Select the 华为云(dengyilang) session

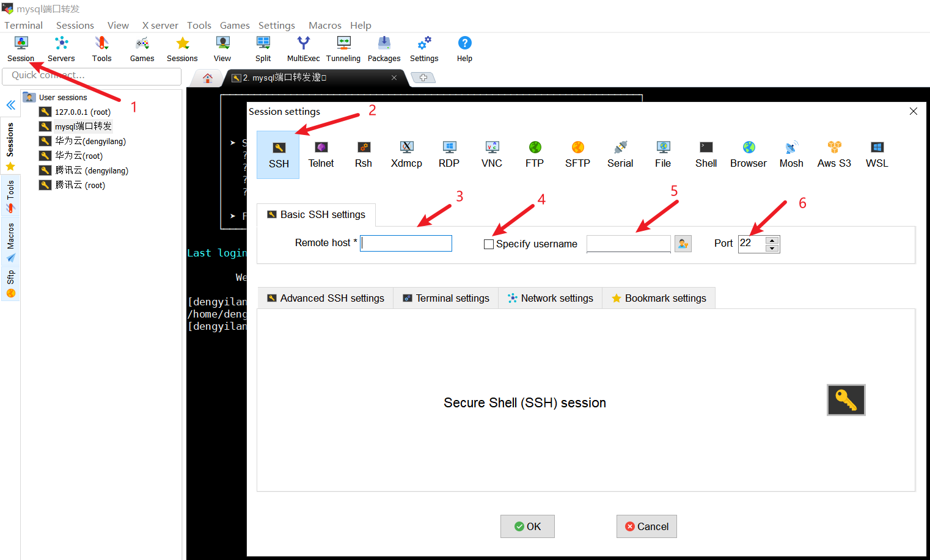(82, 141)
